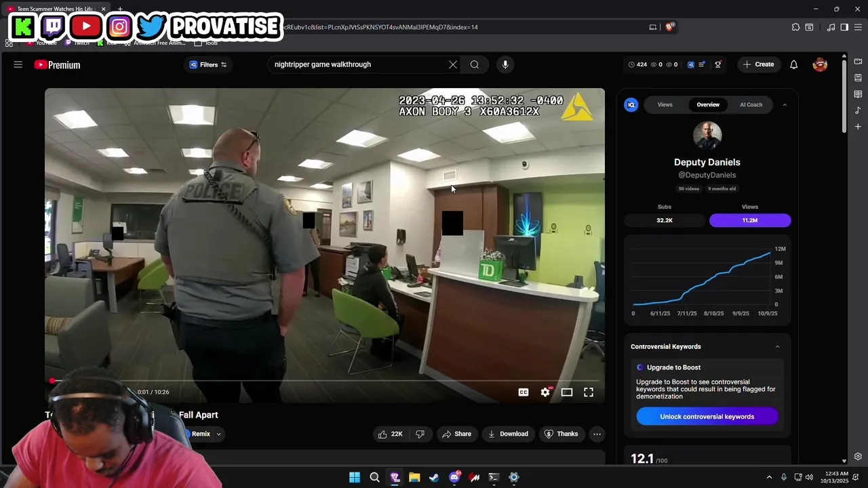Image resolution: width=868 pixels, height=488 pixels.
Task: Switch to the Views tab
Action: 665,105
